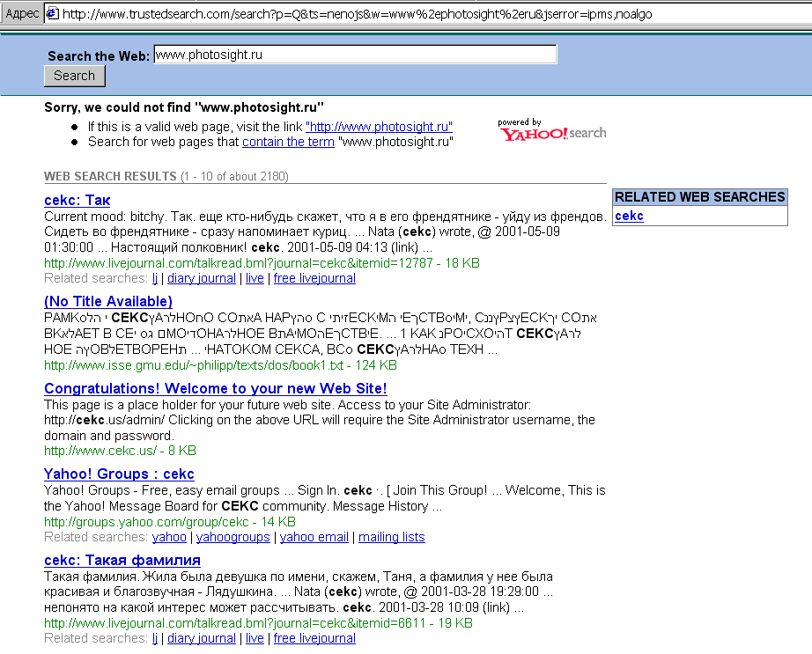
Task: Click "lj" related search under first result
Action: [155, 278]
